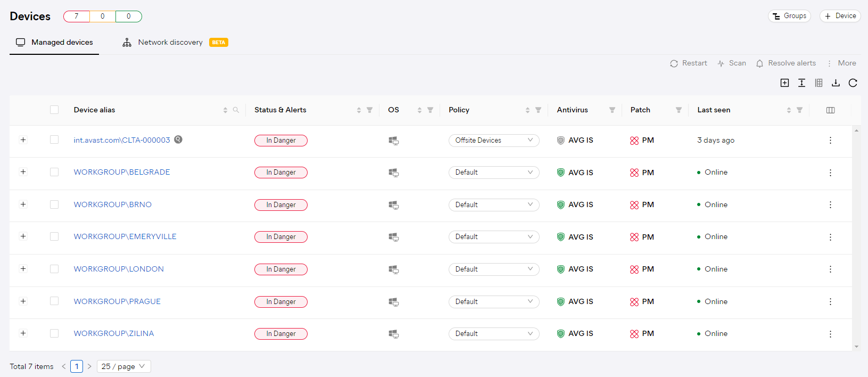
Task: Expand the ZILINA row details
Action: point(23,333)
